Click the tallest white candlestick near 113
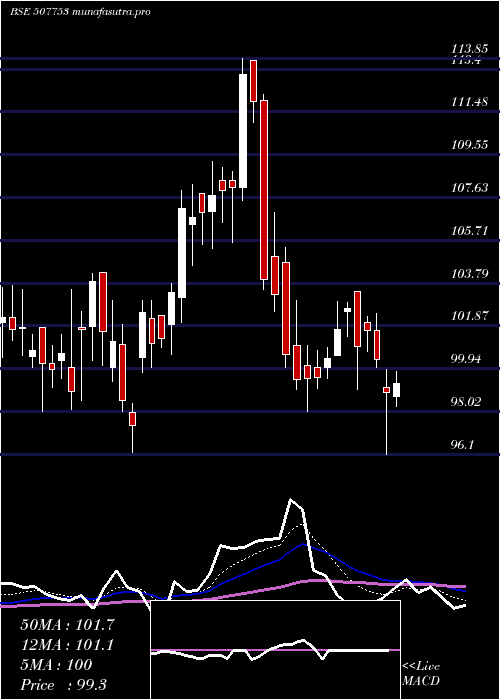The width and height of the screenshot is (500, 700). click(243, 131)
